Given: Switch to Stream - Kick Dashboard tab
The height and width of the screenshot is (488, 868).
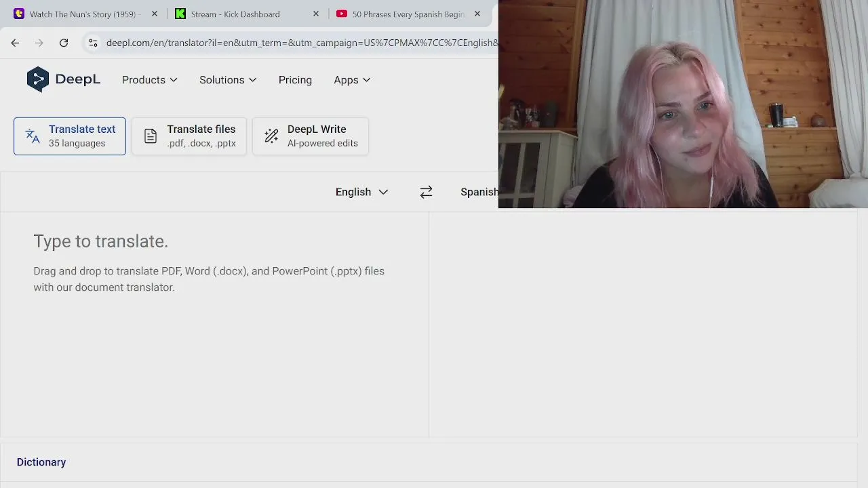Looking at the screenshot, I should pos(247,14).
